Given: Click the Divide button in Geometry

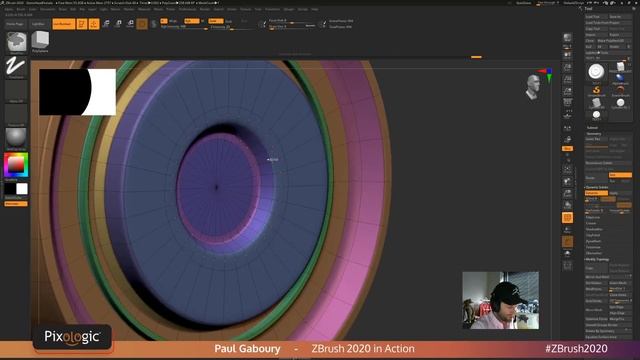Looking at the screenshot, I should 596,178.
